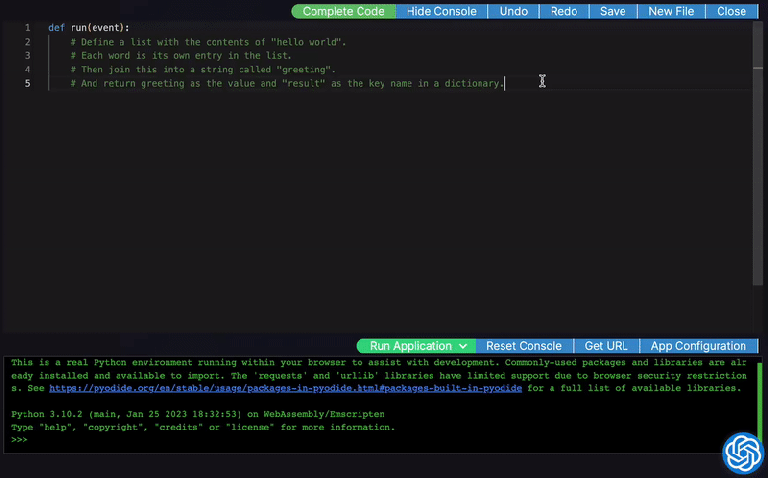Viewport: 768px width, 478px height.
Task: Open the pyodide packages documentation link
Action: [x=285, y=388]
